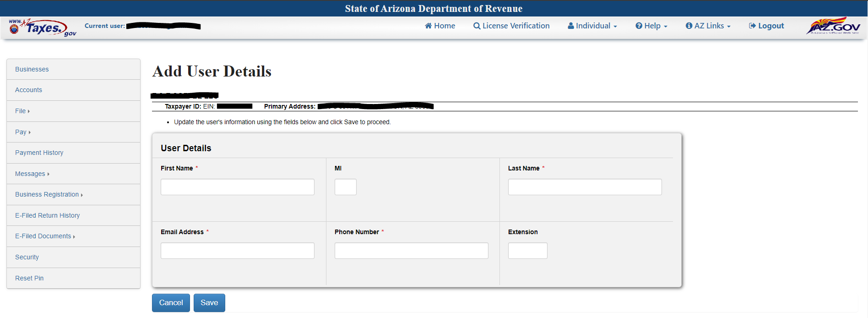Open E-Filed Return History
This screenshot has width=868, height=318.
point(73,215)
